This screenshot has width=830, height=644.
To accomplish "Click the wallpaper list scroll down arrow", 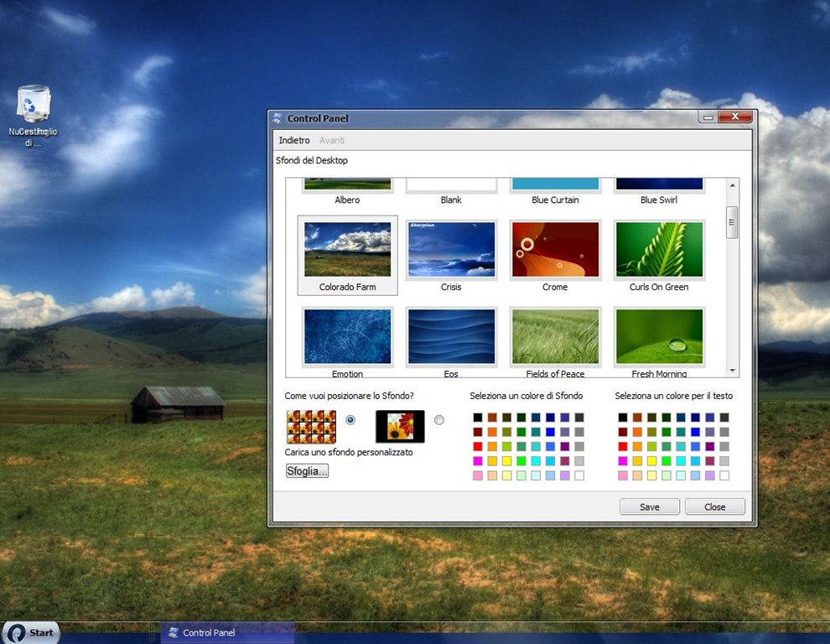I will tap(733, 370).
